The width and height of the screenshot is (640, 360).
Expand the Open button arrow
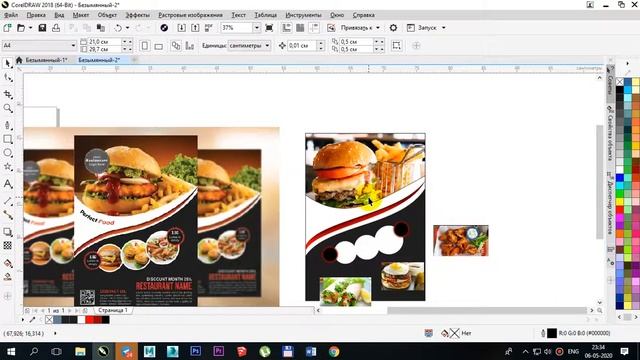point(30,28)
